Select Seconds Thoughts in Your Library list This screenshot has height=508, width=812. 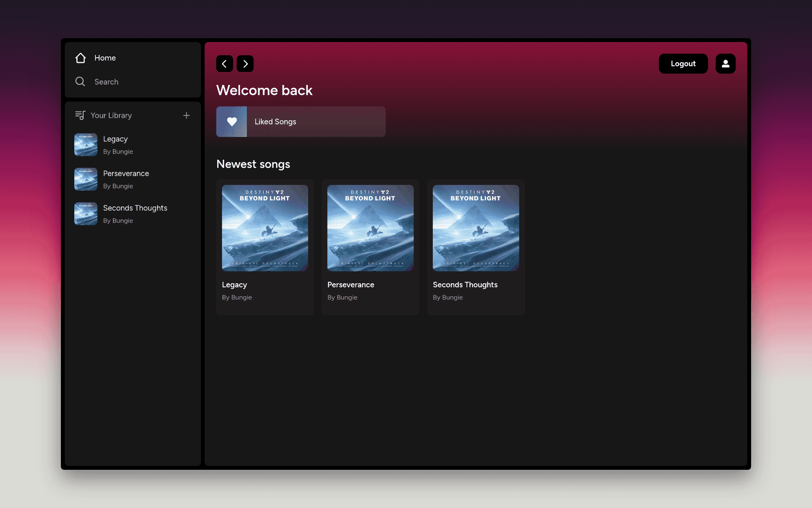pos(135,208)
